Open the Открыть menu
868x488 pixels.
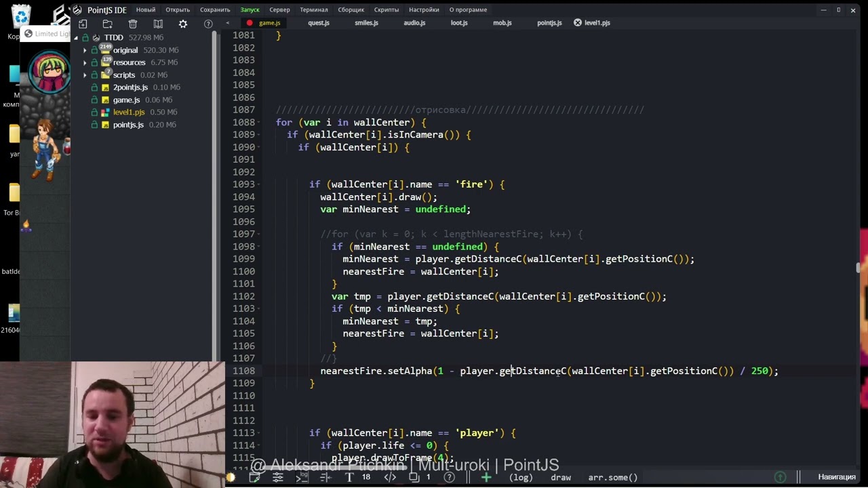(x=178, y=9)
